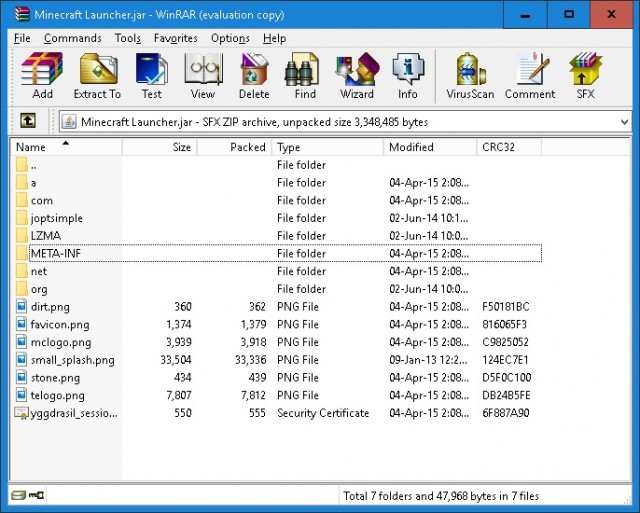Click the 33,504 size value
Screen dimensions: 640x513
[176, 360]
